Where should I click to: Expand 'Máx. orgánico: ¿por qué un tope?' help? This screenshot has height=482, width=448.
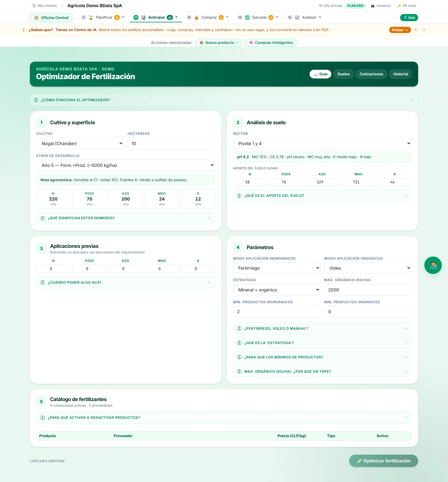tap(322, 371)
